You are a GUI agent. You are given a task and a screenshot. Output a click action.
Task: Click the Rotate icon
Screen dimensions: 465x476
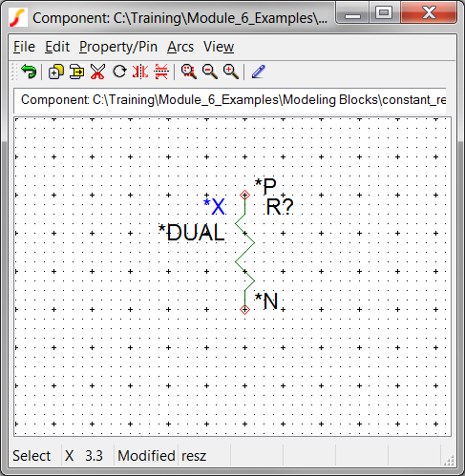pos(119,72)
